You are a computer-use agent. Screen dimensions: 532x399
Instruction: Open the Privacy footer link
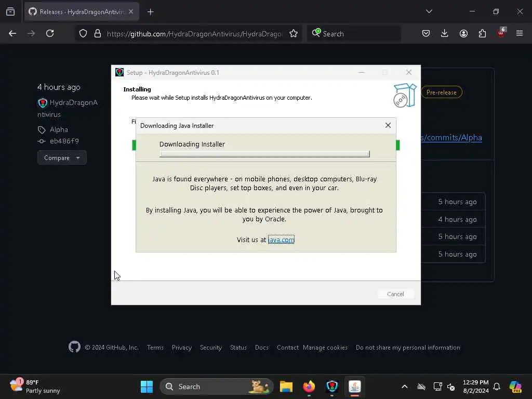coord(182,348)
